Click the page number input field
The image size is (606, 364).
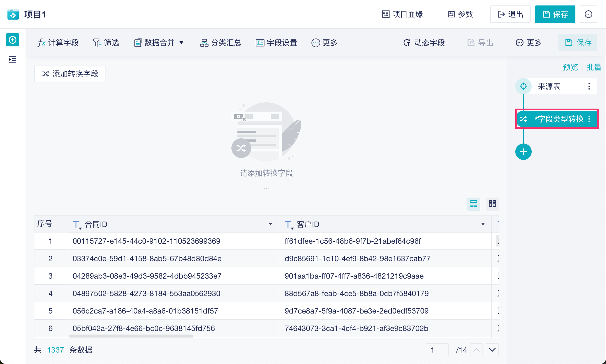(x=437, y=350)
